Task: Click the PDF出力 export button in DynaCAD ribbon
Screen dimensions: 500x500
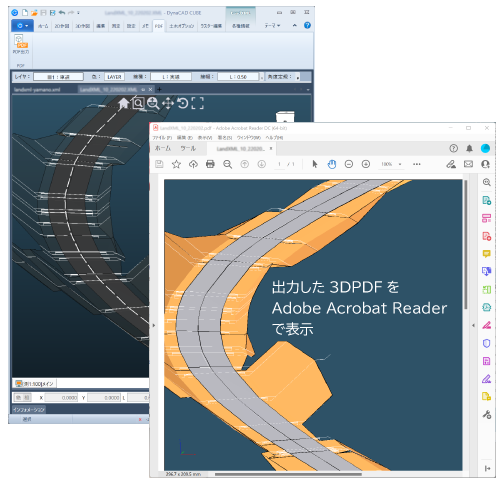Action: coord(21,44)
